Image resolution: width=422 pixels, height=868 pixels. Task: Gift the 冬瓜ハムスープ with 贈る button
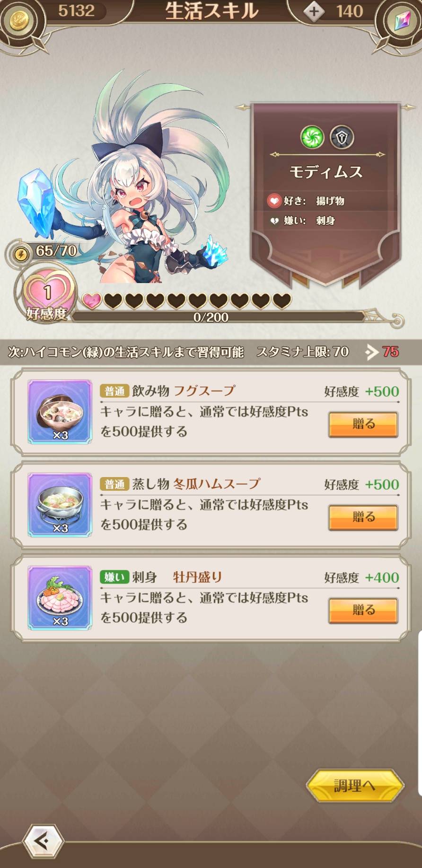click(x=363, y=517)
